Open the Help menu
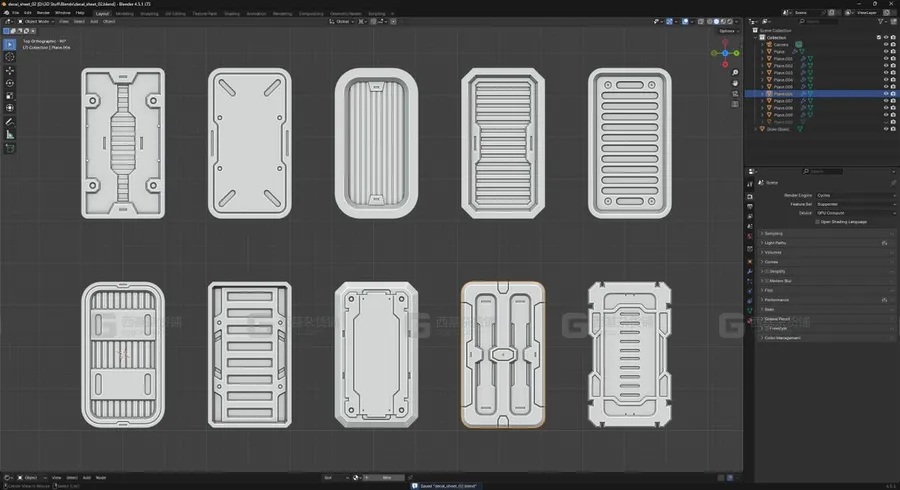The width and height of the screenshot is (900, 490). [80, 13]
